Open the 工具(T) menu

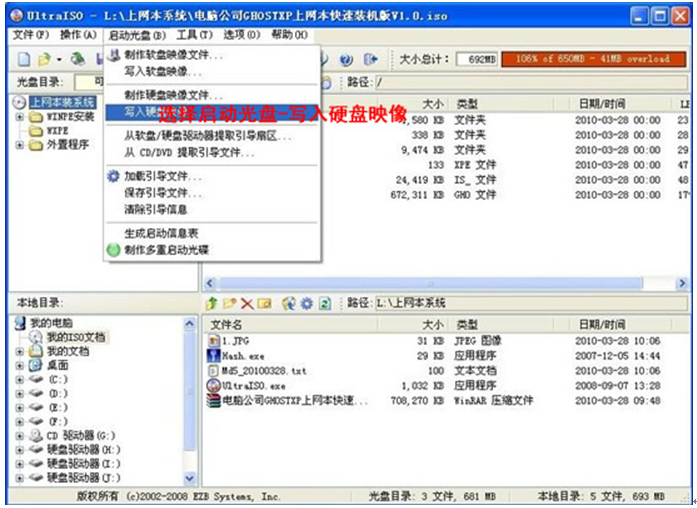pos(195,35)
